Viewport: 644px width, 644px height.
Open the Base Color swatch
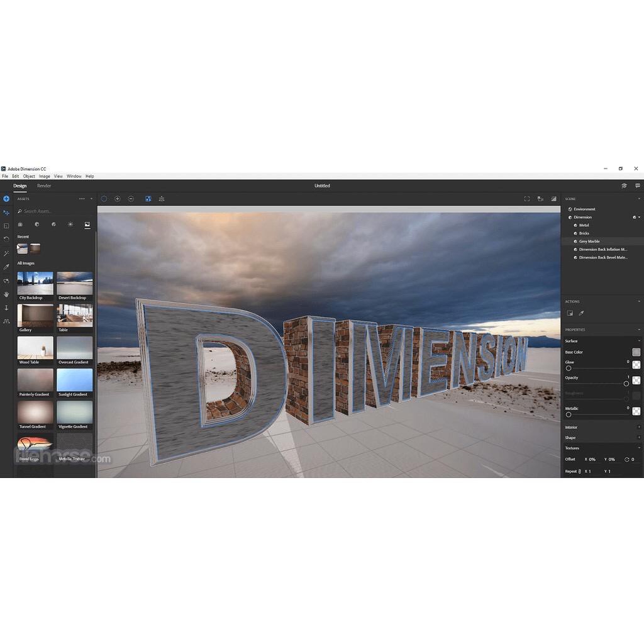point(636,352)
